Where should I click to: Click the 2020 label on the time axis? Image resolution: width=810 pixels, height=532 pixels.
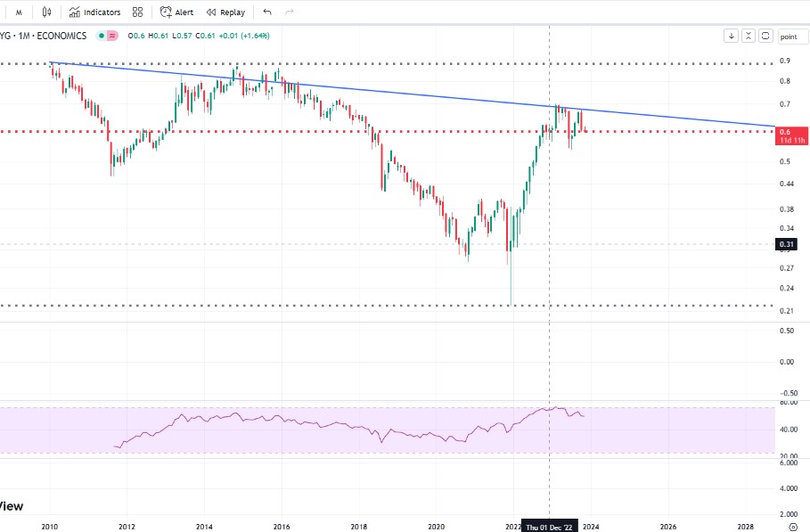pyautogui.click(x=437, y=527)
